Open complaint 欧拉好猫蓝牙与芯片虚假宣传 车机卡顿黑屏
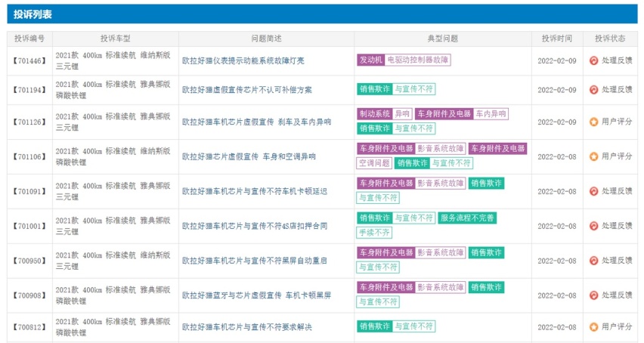The image size is (644, 343). 256,295
